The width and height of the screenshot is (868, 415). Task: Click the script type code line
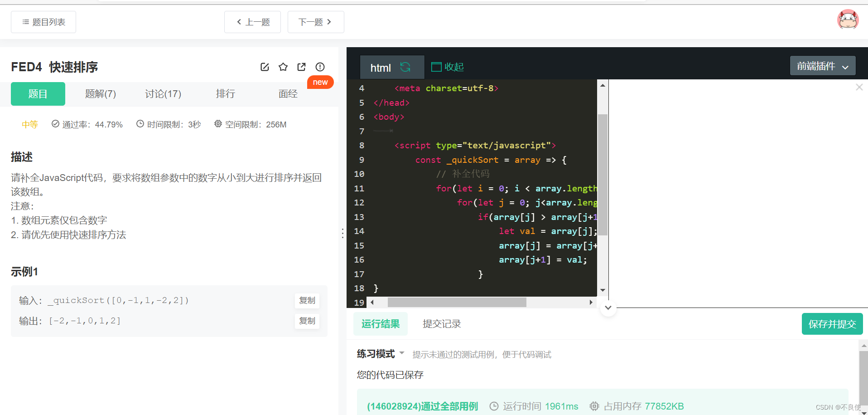pyautogui.click(x=475, y=146)
